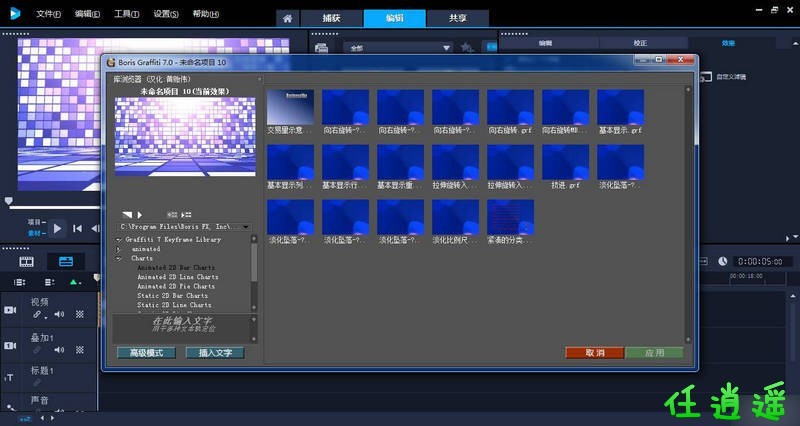The image size is (800, 426).
Task: Open the 编辑 menu in menu bar
Action: click(x=87, y=14)
